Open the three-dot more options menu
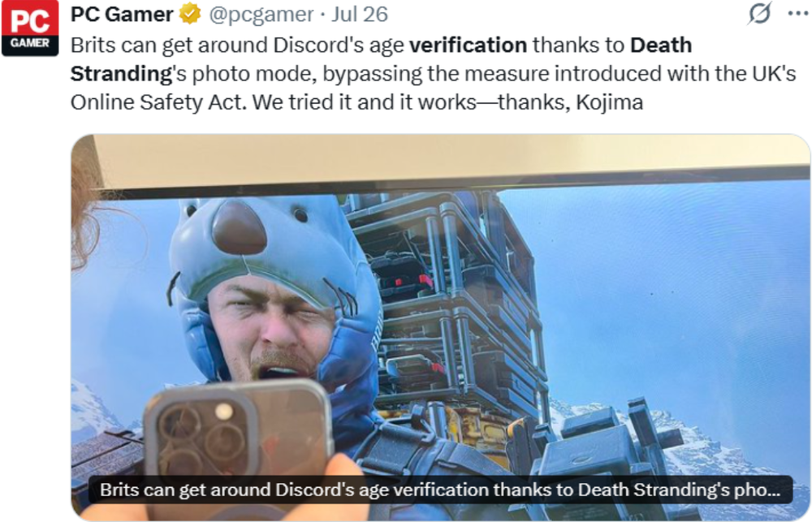812x522 pixels. pos(798,14)
